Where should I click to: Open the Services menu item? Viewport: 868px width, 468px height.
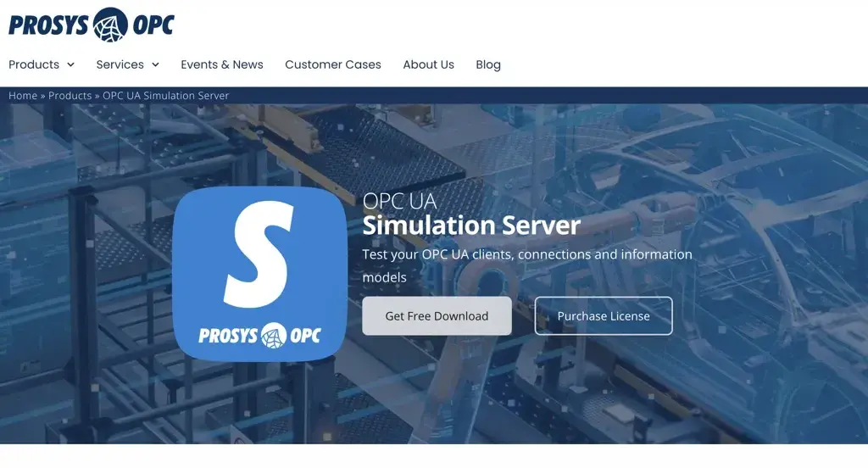click(x=120, y=64)
